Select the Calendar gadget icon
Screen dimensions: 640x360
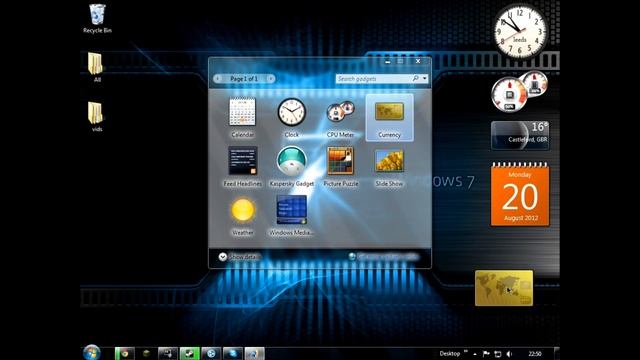click(x=242, y=112)
